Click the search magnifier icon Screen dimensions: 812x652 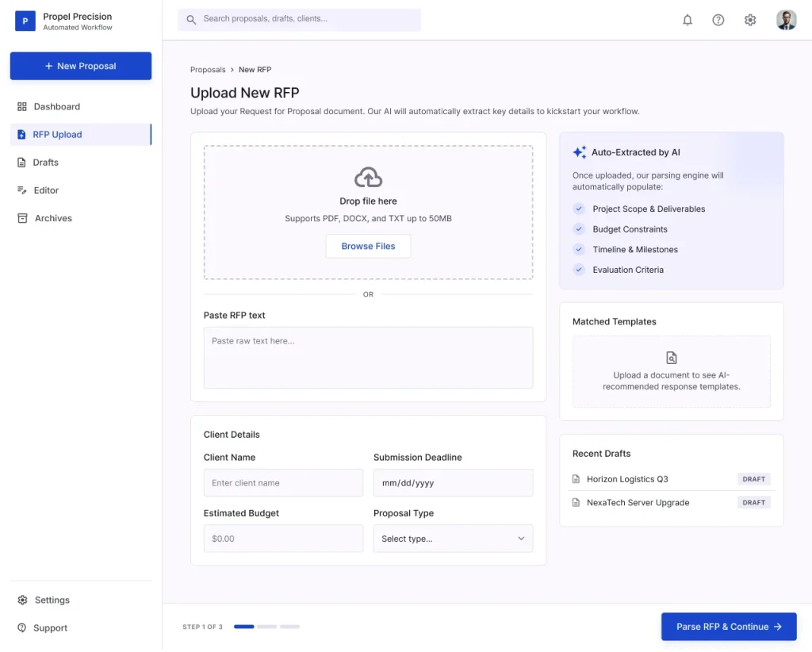[191, 20]
